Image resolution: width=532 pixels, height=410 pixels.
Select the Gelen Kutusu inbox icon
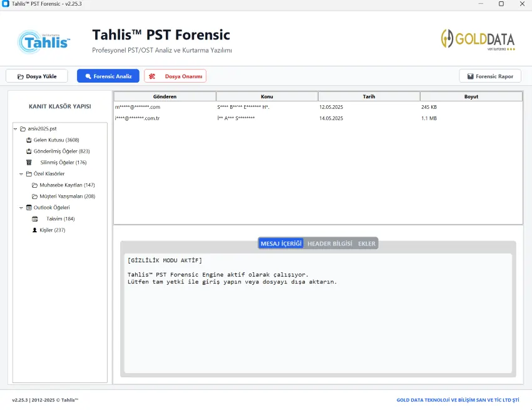tap(28, 140)
